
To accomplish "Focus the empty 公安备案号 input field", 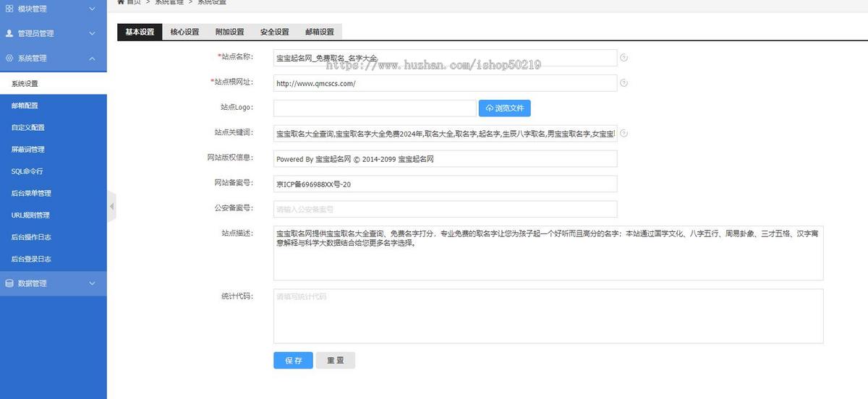I will pos(446,209).
